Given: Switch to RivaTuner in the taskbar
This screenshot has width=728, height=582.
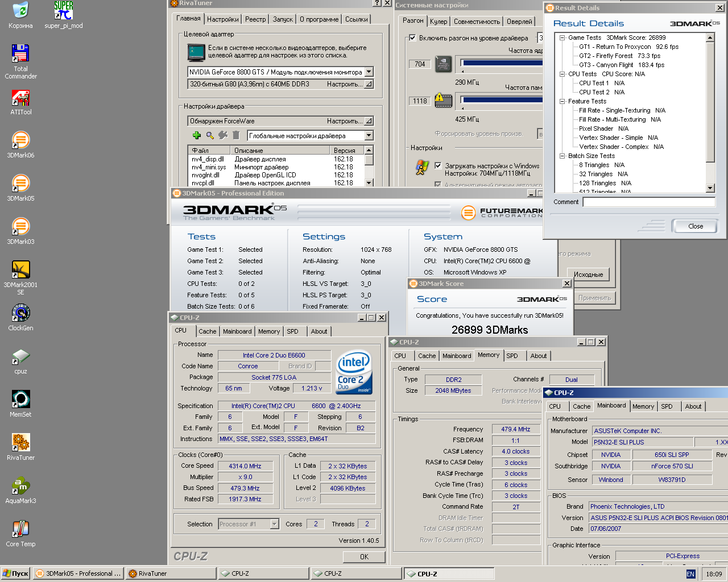Looking at the screenshot, I should point(171,573).
